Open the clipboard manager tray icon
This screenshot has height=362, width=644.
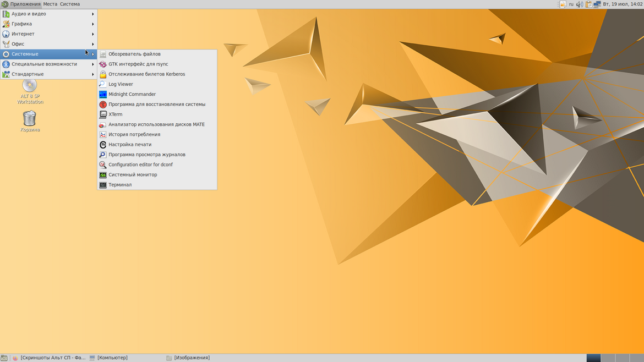(588, 4)
